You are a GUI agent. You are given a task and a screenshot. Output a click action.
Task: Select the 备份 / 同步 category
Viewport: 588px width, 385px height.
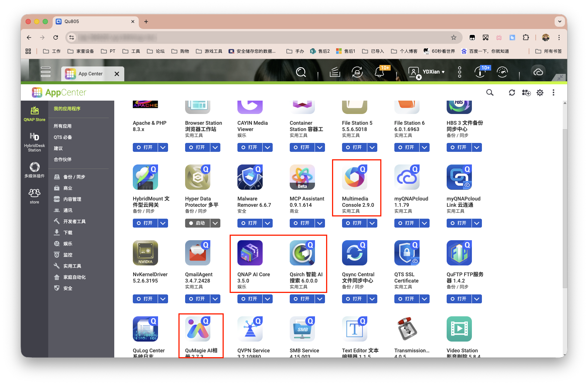coord(74,177)
